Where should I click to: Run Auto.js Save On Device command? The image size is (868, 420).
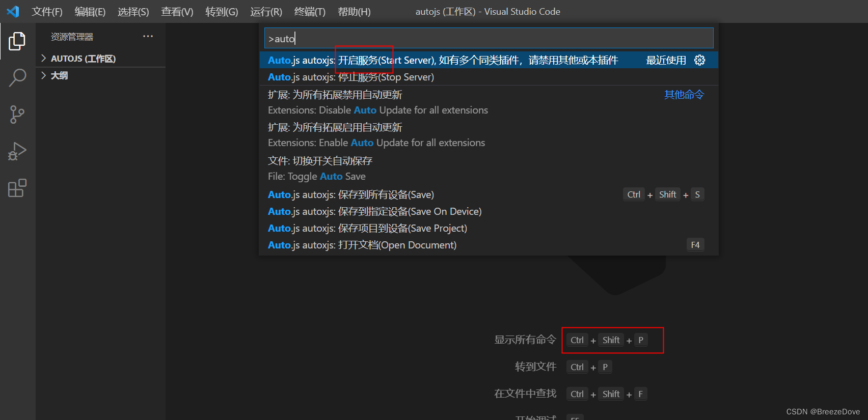click(x=489, y=211)
